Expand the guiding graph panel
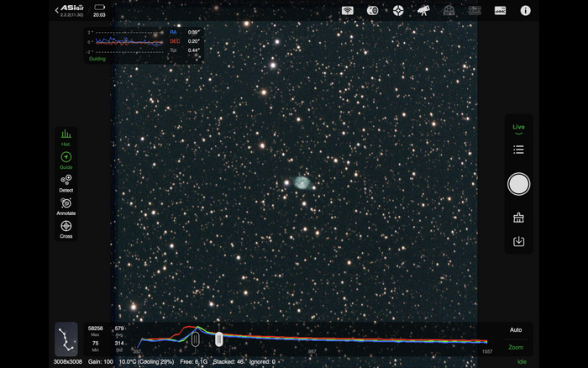This screenshot has height=368, width=588. click(197, 58)
